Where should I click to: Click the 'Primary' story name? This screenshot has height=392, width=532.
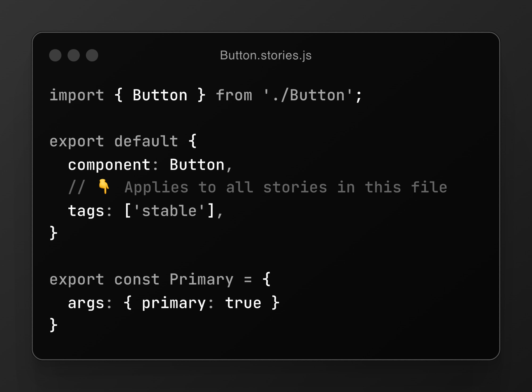click(x=201, y=279)
